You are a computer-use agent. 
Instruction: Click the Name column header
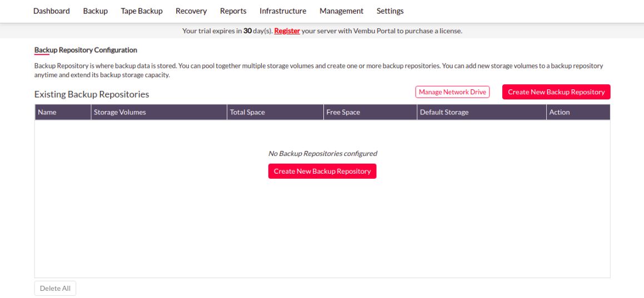point(63,112)
